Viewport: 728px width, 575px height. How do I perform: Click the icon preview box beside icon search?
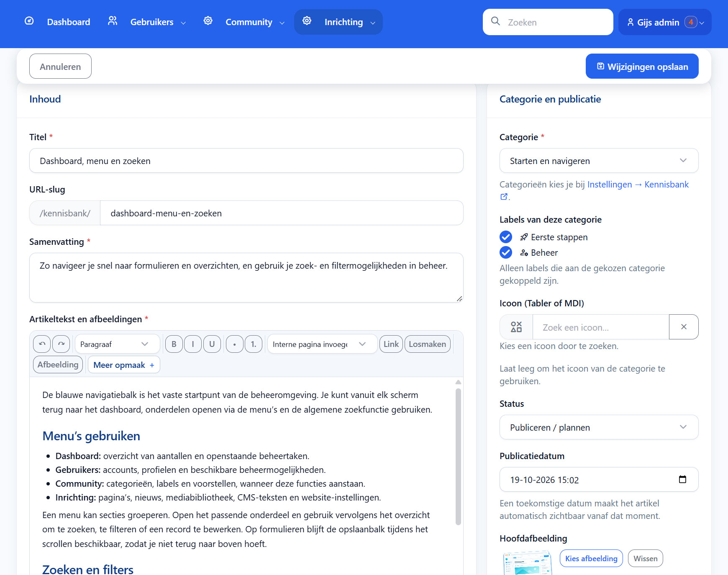point(516,327)
